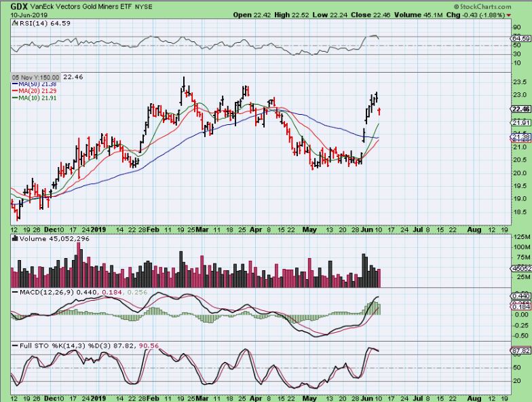Click the red price bar for June 10
Viewport: 532px width, 402px height.
click(x=379, y=111)
